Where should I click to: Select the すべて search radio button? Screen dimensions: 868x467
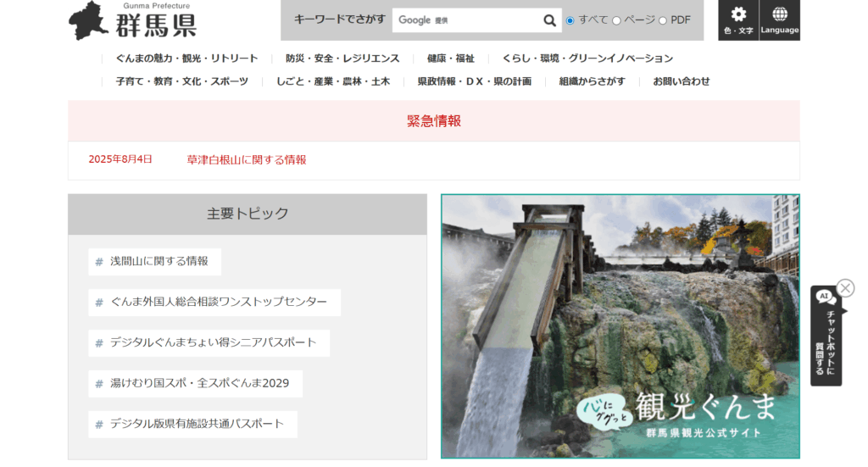(x=570, y=20)
